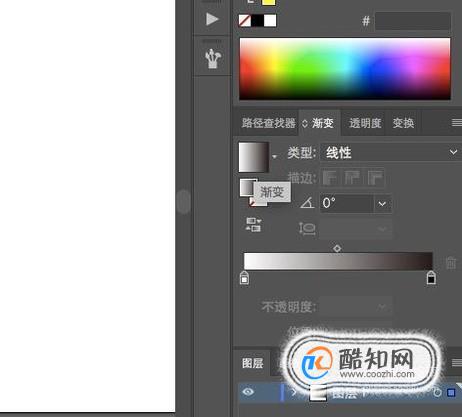Open the Symbol Sprayer panel icon
The width and height of the screenshot is (462, 417).
213,59
